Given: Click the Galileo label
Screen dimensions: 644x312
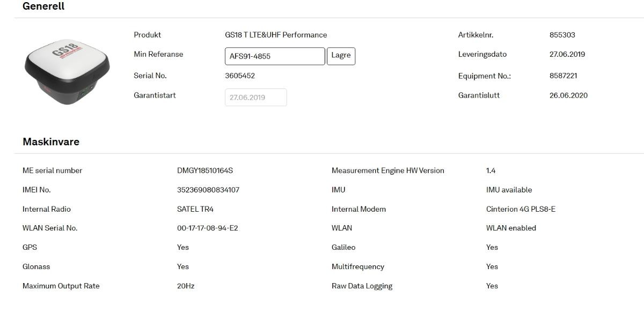Looking at the screenshot, I should [343, 247].
